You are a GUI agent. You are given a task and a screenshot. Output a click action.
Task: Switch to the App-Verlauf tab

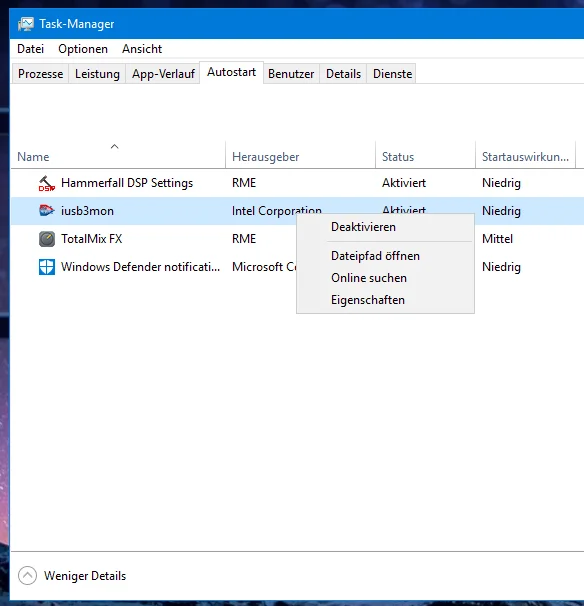163,74
